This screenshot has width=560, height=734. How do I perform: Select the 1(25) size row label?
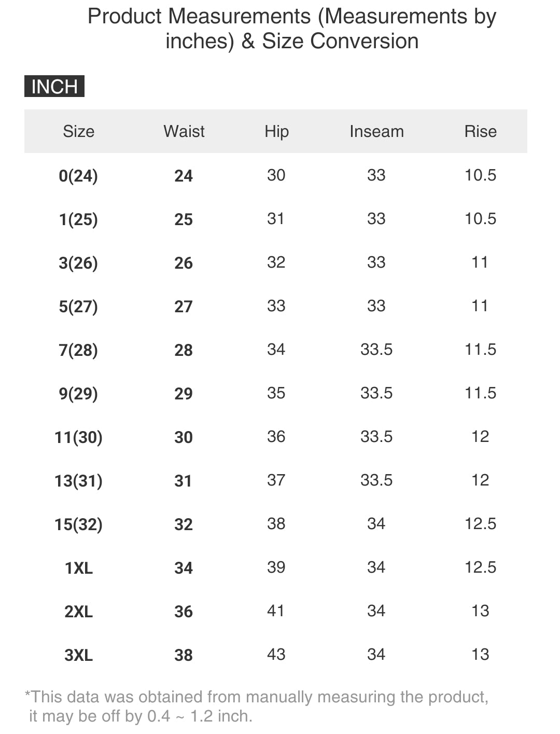point(78,219)
